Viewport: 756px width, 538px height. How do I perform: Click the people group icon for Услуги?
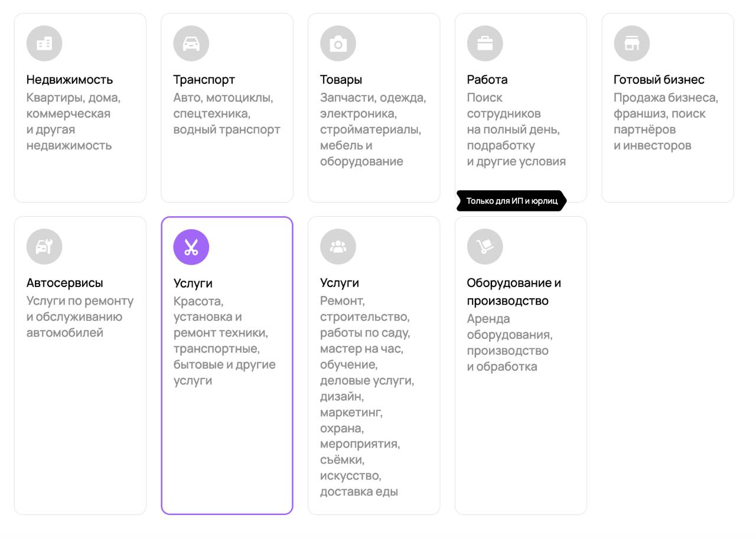[x=338, y=247]
